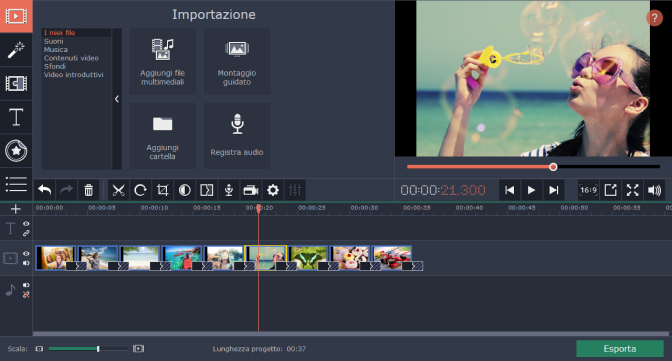Select Contenuti video category
Image resolution: width=672 pixels, height=361 pixels.
pyautogui.click(x=71, y=58)
